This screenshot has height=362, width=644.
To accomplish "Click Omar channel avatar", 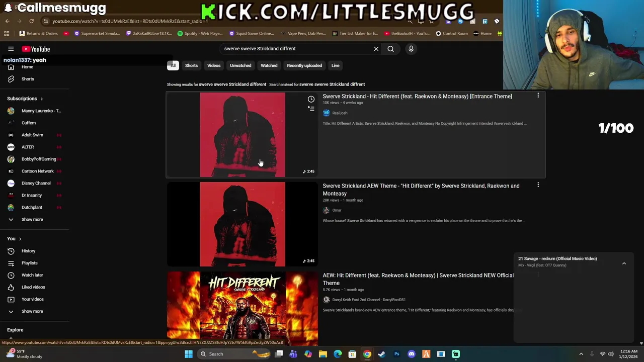I will 326,210.
